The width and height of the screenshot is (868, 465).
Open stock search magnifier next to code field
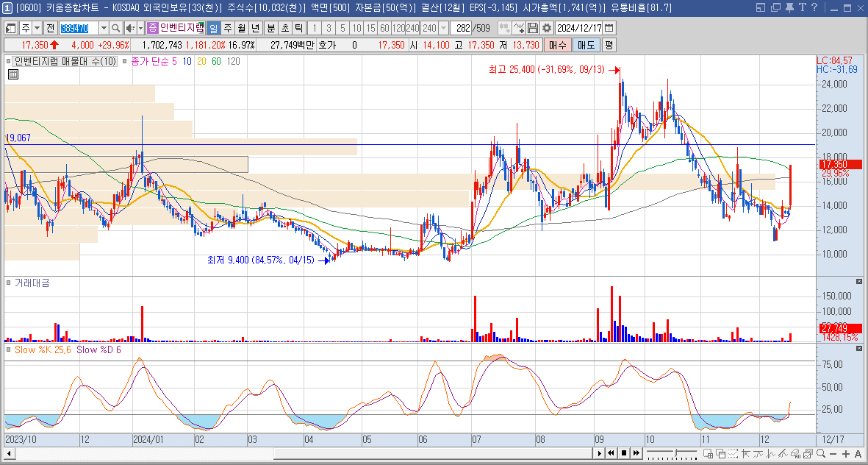click(115, 28)
